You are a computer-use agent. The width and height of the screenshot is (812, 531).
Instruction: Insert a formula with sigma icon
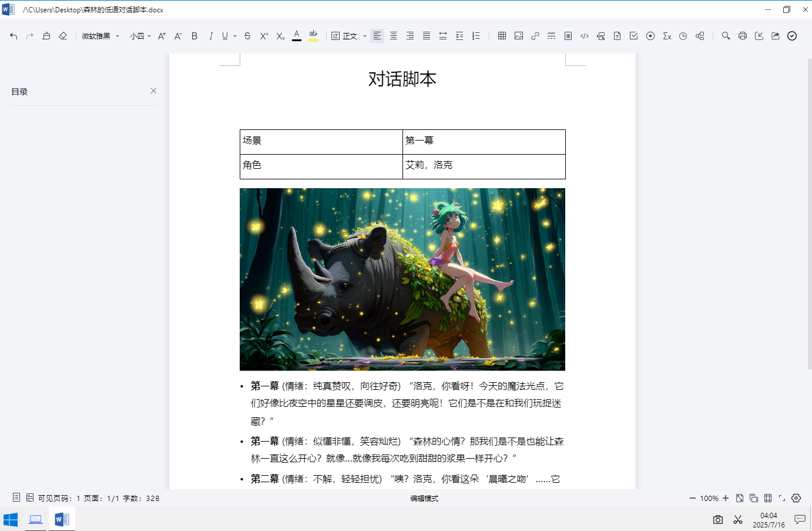coord(666,36)
